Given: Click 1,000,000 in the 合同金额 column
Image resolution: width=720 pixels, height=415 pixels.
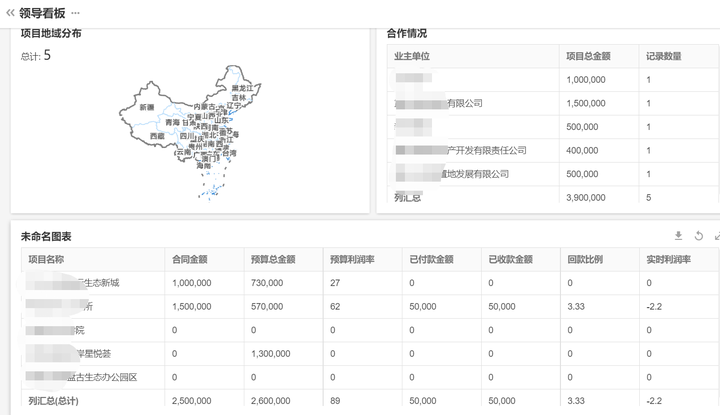Looking at the screenshot, I should pyautogui.click(x=191, y=283).
